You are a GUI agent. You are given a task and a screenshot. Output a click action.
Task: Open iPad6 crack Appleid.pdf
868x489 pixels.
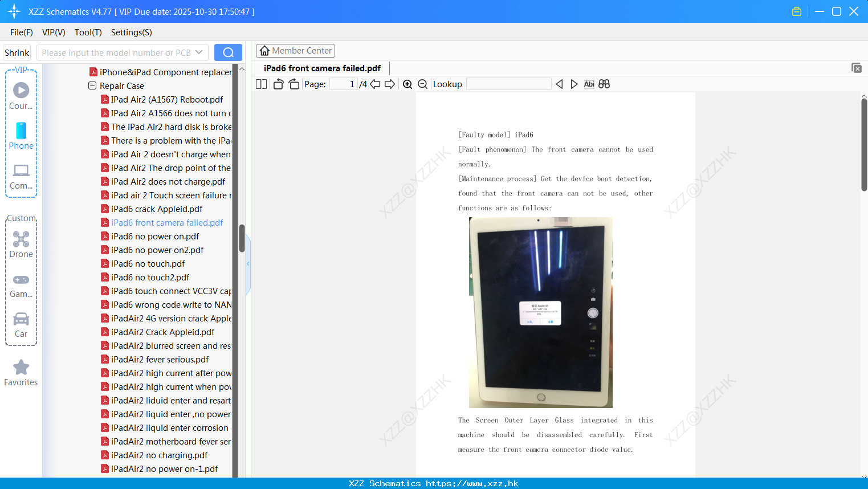[x=156, y=209]
